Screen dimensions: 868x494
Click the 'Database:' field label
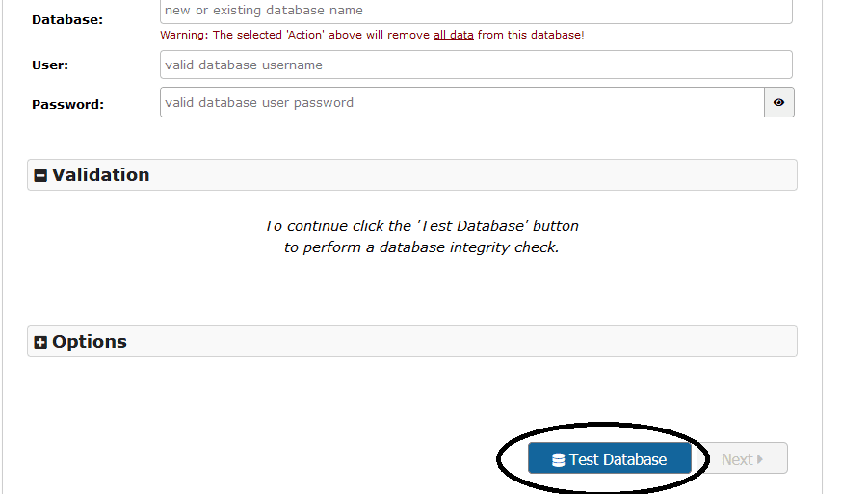(67, 19)
